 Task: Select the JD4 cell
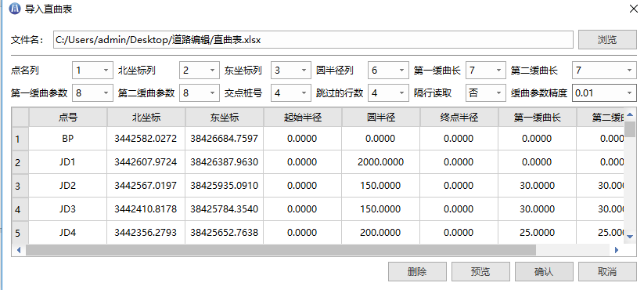click(x=68, y=233)
